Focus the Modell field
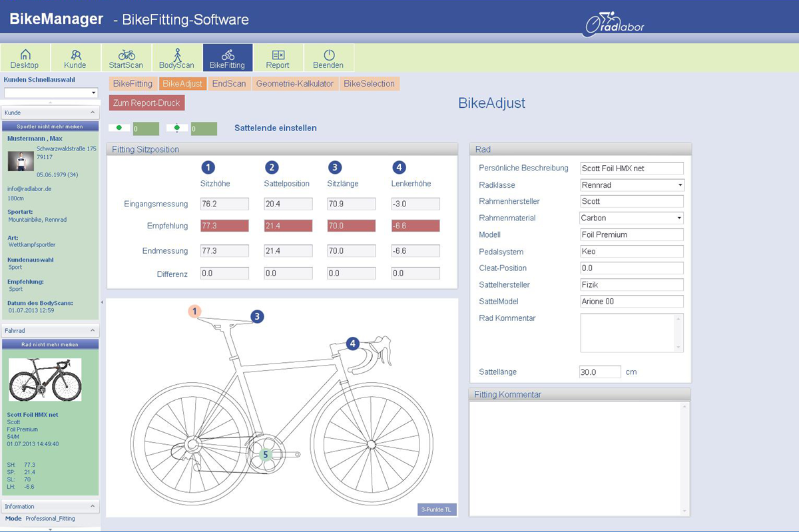The image size is (799, 532). (x=632, y=234)
